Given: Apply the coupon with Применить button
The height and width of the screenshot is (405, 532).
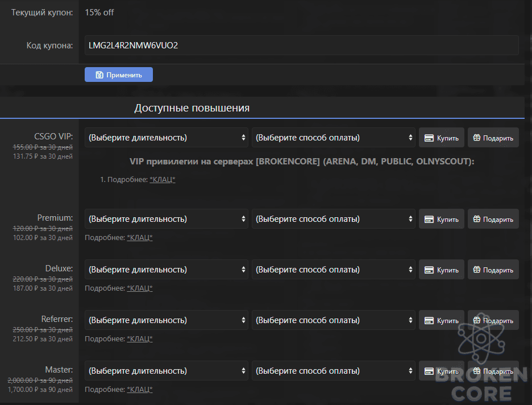Looking at the screenshot, I should click(x=119, y=75).
